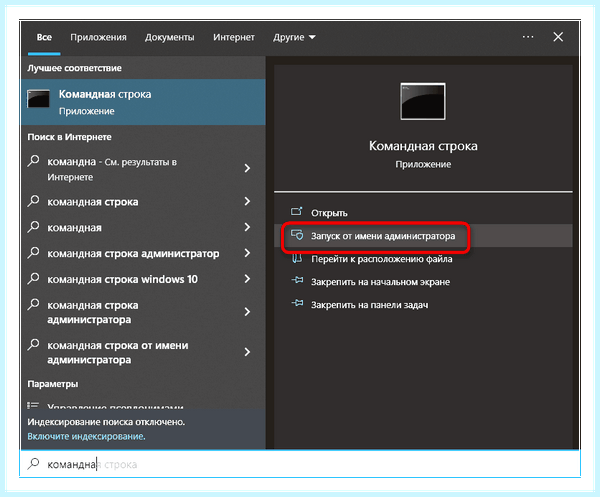This screenshot has width=600, height=497.
Task: Click magnifier icon in the search box
Action: 33,463
